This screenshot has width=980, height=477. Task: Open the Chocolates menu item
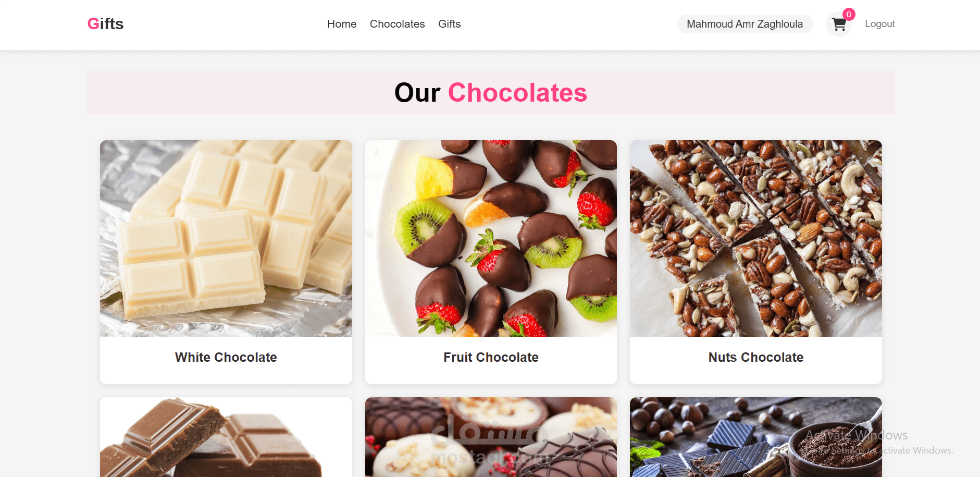point(398,24)
